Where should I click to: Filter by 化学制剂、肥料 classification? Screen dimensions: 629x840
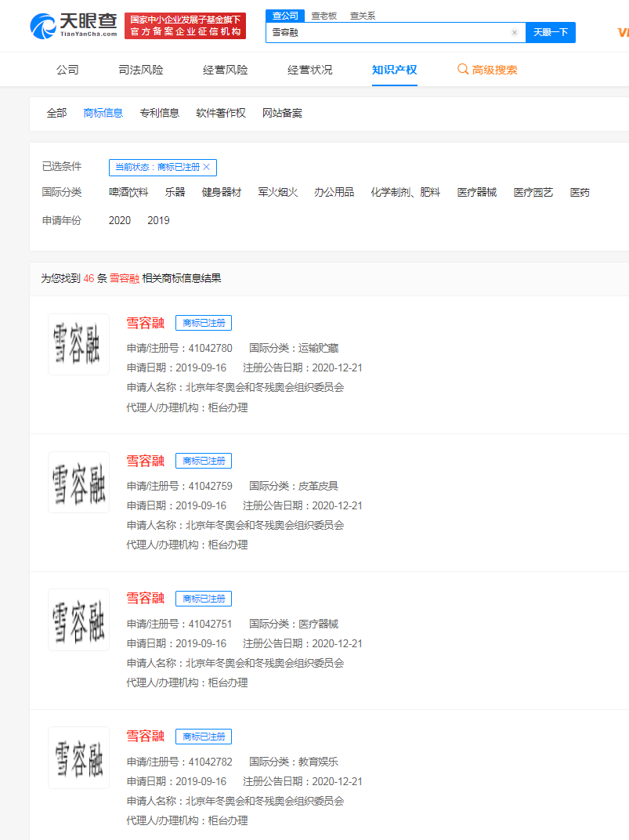405,192
